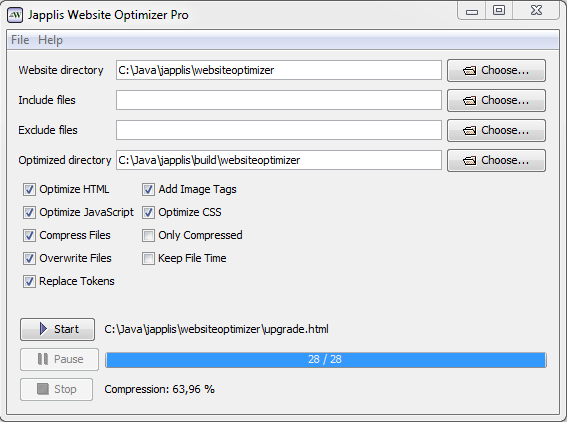
Task: Click the upgrade.html file path text
Action: [x=216, y=329]
